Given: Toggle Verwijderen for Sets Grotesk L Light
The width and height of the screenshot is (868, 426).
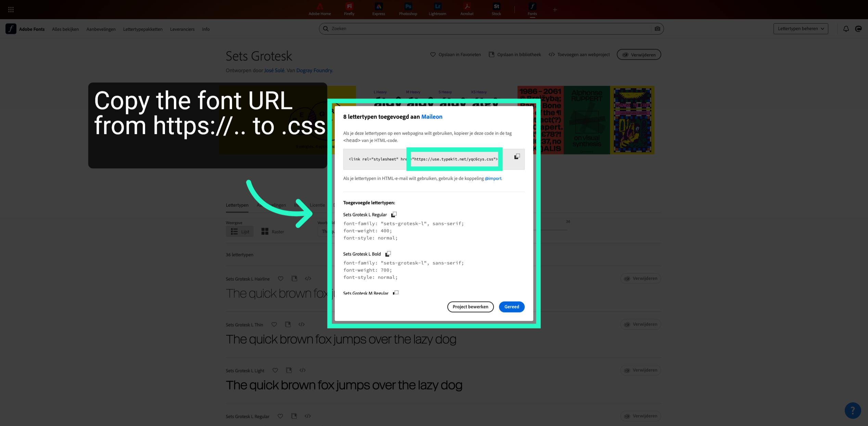Looking at the screenshot, I should [x=640, y=370].
